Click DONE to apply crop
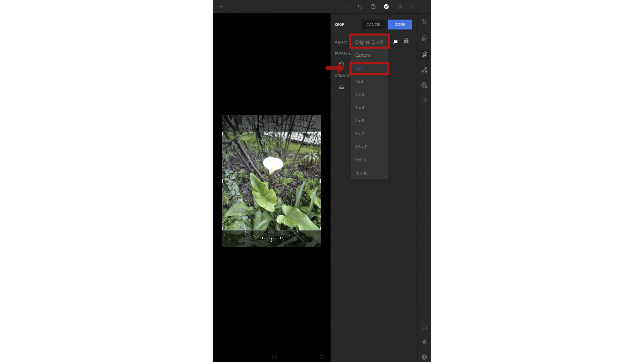The image size is (644, 362). click(x=400, y=24)
